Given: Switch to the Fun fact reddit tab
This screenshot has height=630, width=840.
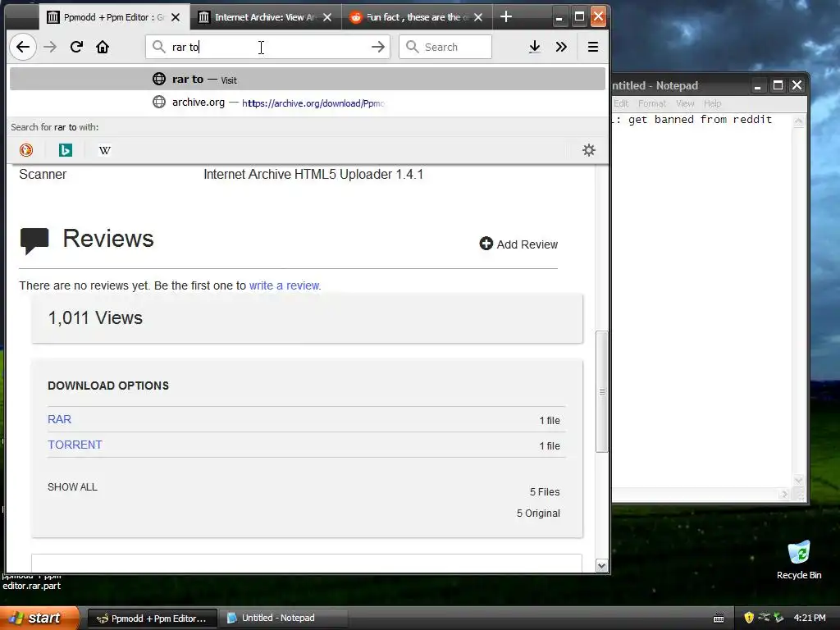Looking at the screenshot, I should (417, 17).
